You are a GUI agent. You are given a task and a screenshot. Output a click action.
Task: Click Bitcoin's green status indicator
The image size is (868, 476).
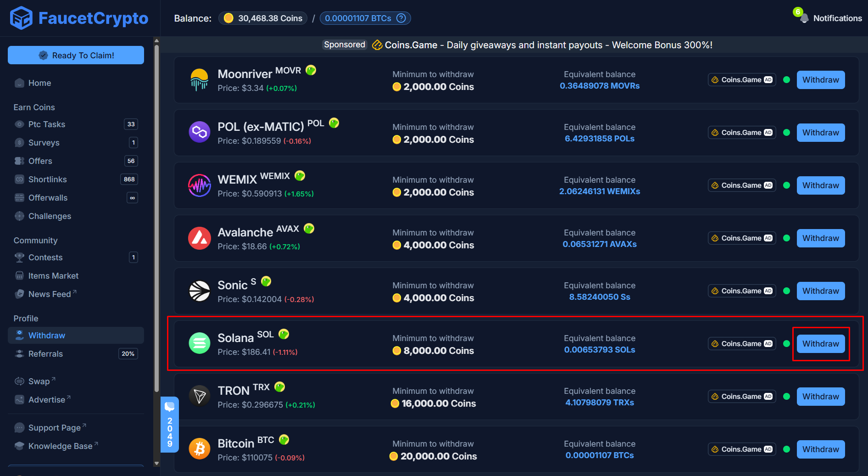point(787,449)
